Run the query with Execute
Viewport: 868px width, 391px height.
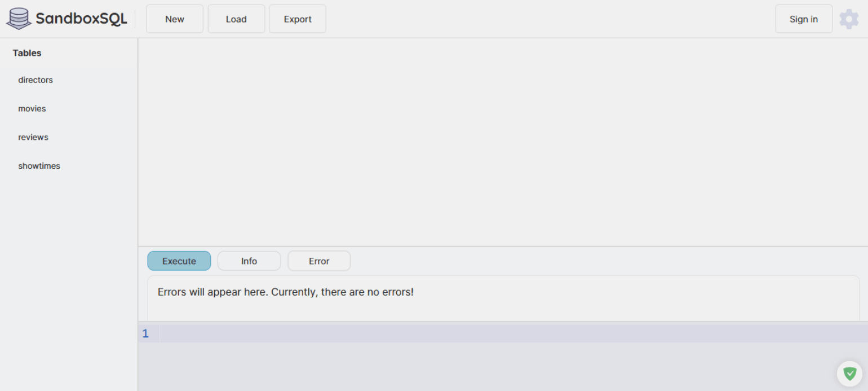(179, 261)
